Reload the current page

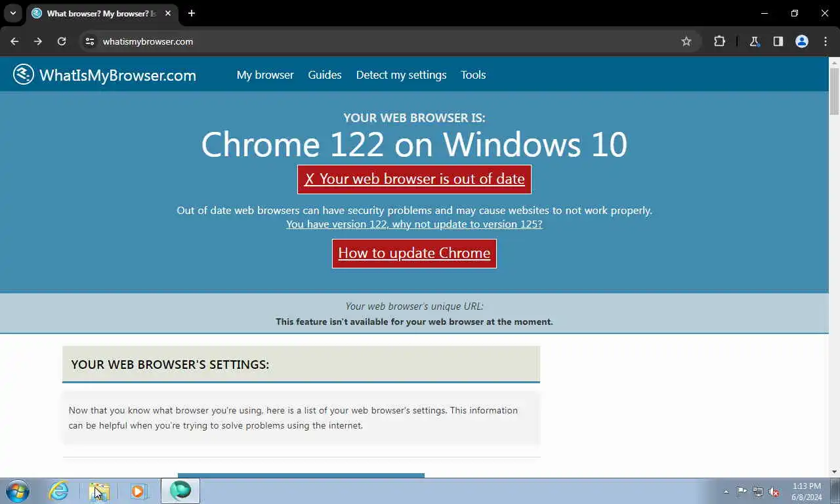click(62, 41)
